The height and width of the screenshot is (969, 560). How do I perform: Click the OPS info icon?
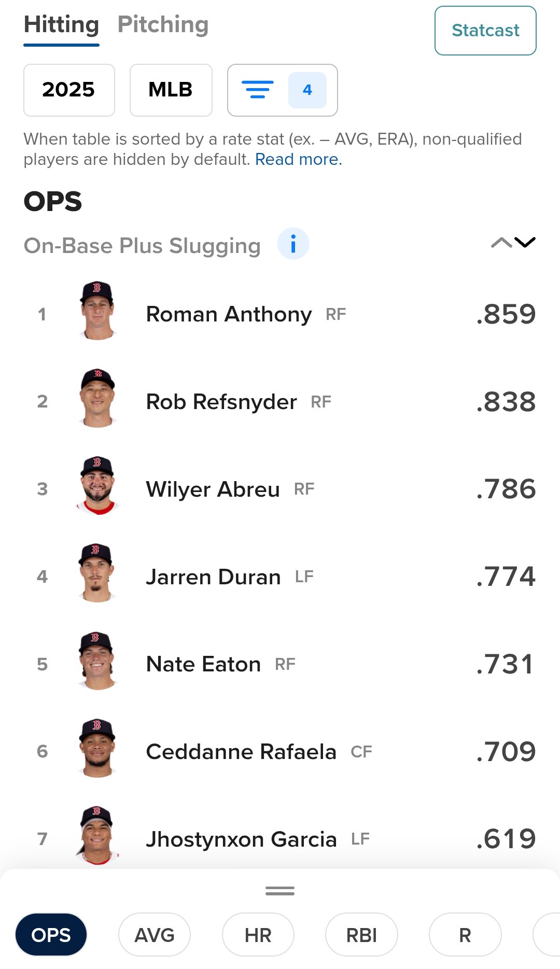(x=293, y=244)
